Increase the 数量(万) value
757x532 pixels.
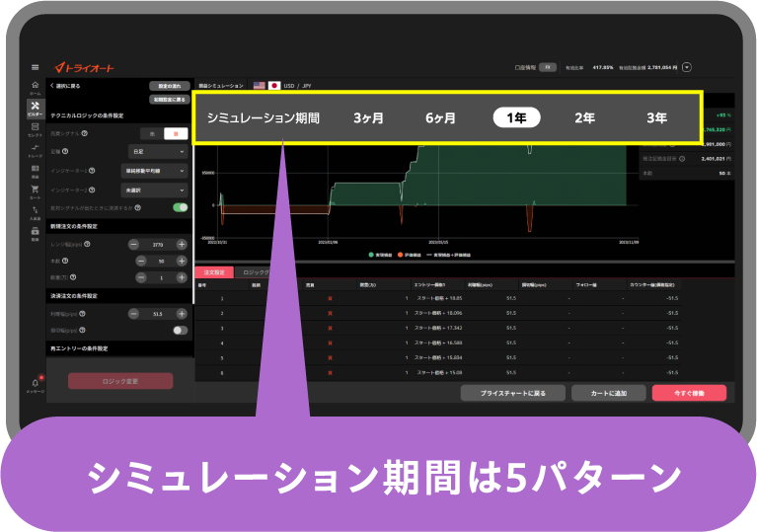182,277
